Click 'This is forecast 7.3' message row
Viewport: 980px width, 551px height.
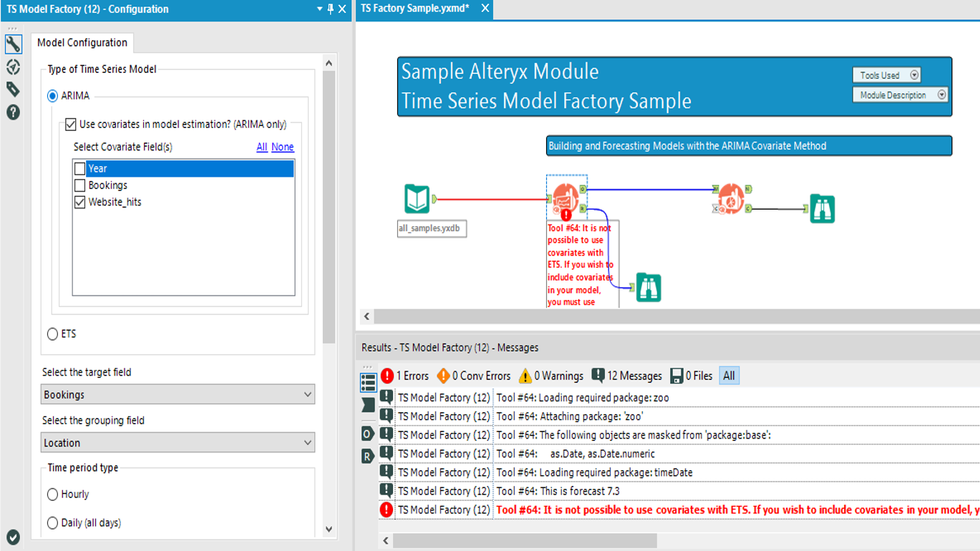pyautogui.click(x=679, y=491)
